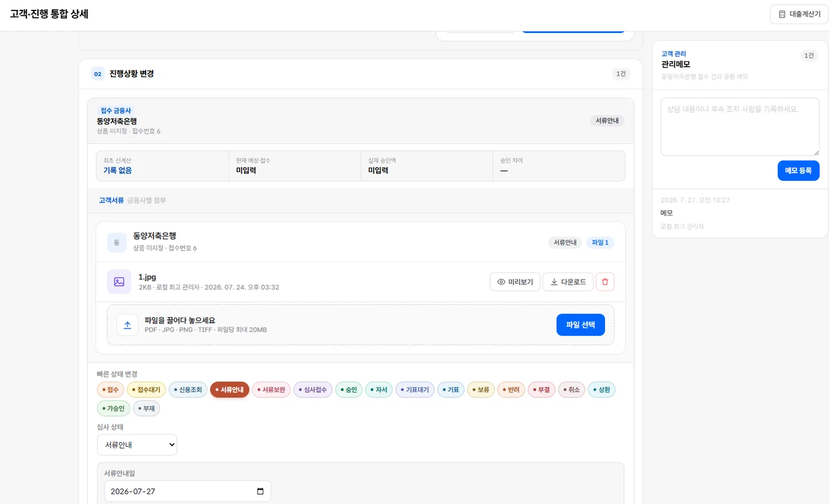
Task: Set quick status to 승인
Action: point(349,390)
